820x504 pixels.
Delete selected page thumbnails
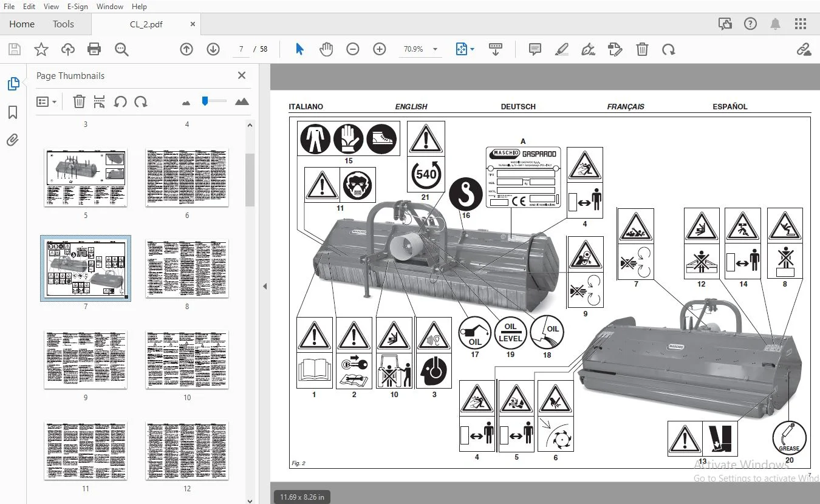click(x=79, y=102)
